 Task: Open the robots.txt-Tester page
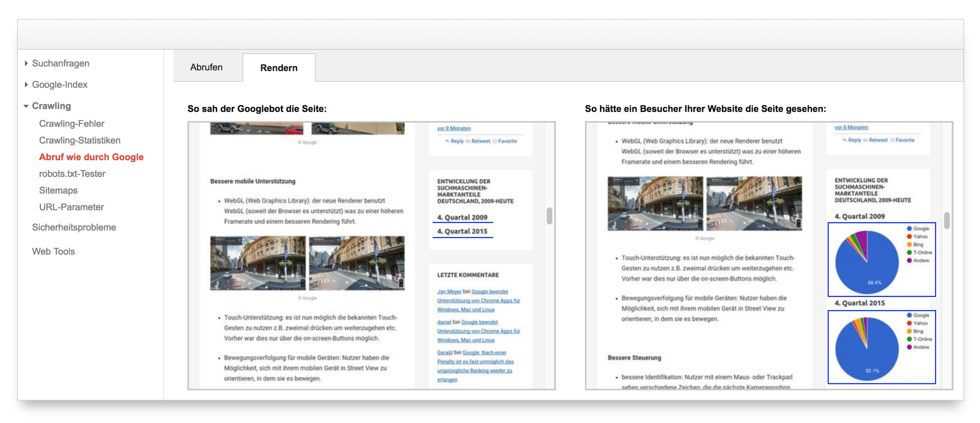click(x=72, y=174)
